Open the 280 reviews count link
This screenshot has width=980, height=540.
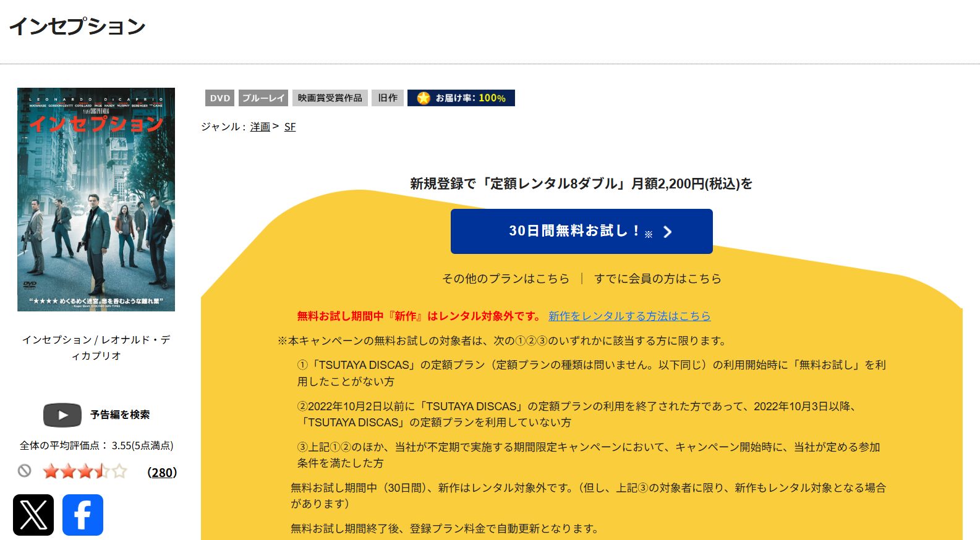click(162, 472)
